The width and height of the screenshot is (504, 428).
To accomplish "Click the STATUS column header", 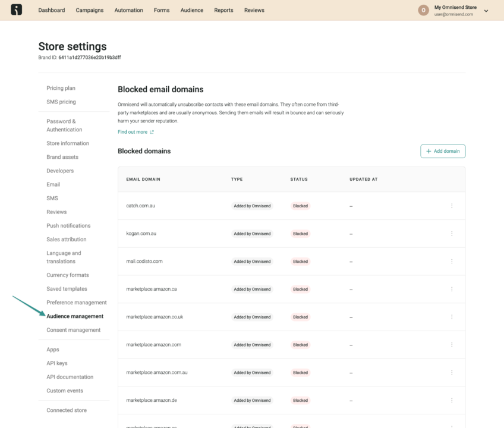I will [x=299, y=180].
